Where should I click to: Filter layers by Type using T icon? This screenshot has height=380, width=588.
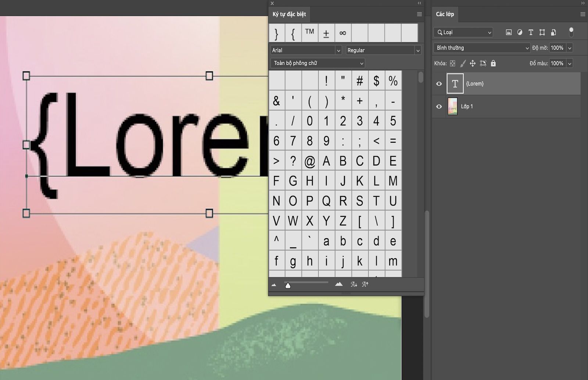[531, 32]
